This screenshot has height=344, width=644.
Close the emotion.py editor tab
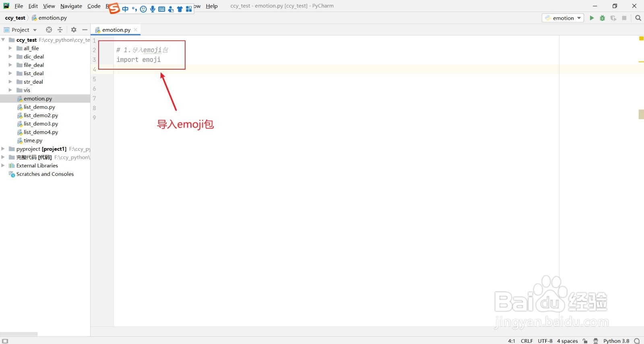[x=136, y=30]
